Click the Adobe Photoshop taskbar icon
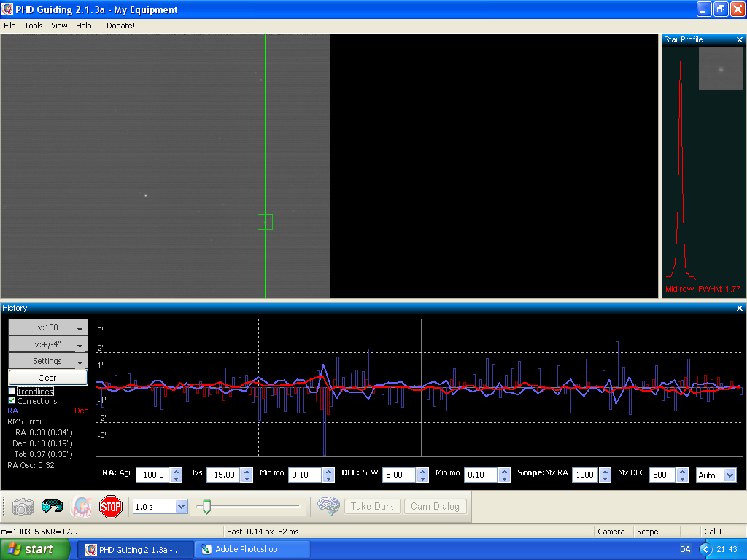Image resolution: width=747 pixels, height=560 pixels. tap(206, 549)
